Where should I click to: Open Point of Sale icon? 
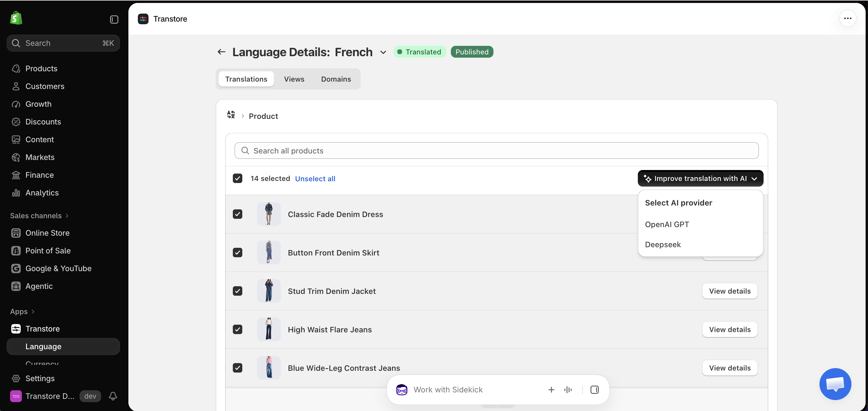coord(16,251)
